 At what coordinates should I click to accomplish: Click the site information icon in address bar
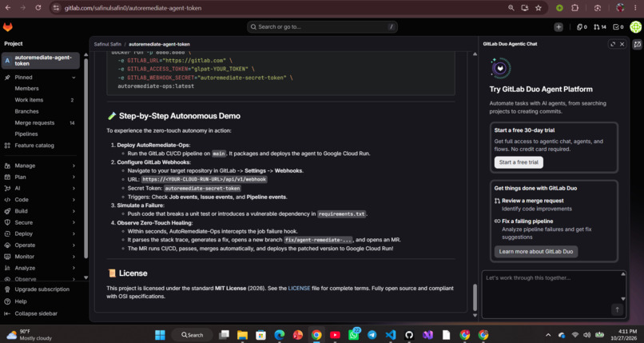pos(56,8)
